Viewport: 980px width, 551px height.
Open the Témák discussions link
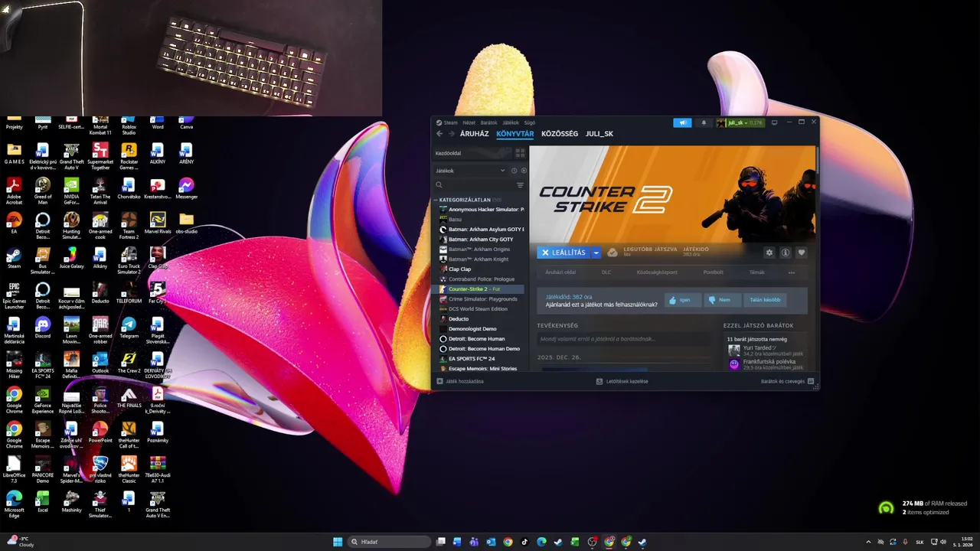[x=756, y=272]
